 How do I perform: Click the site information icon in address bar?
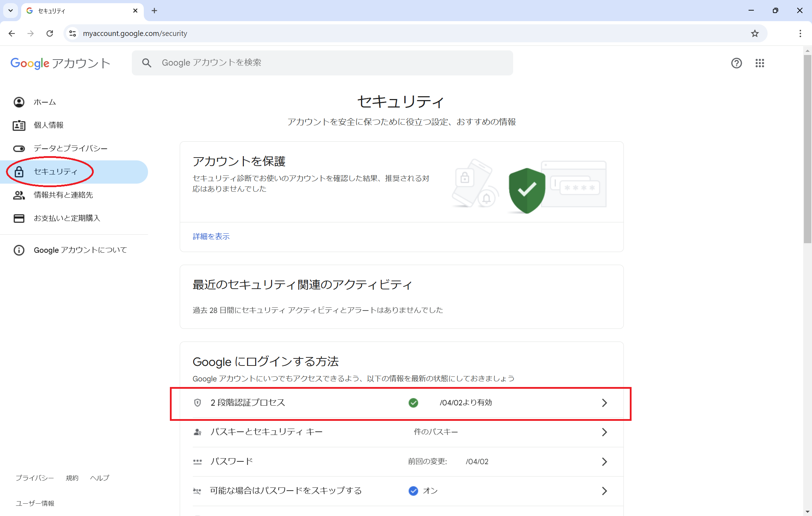click(73, 33)
